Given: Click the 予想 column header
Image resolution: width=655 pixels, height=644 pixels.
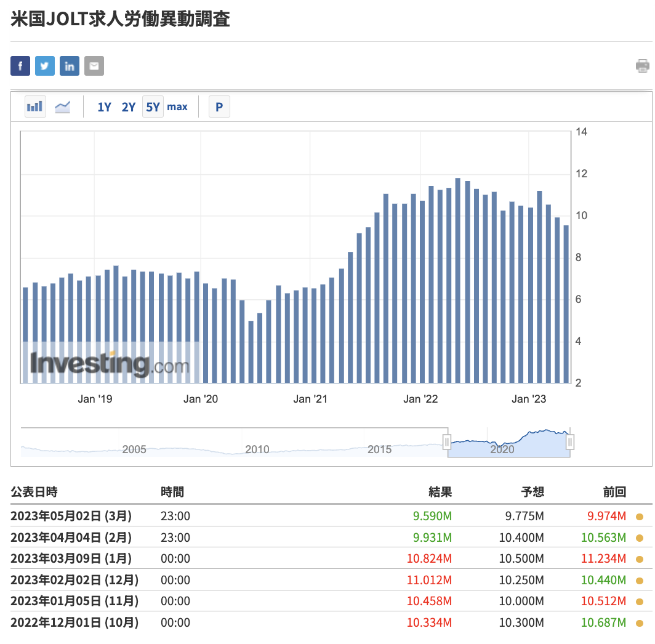Looking at the screenshot, I should pyautogui.click(x=532, y=492).
